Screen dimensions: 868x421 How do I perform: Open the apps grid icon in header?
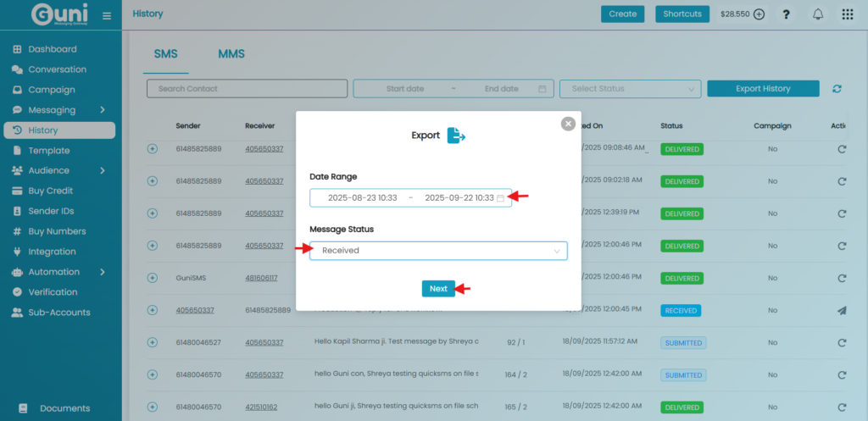[847, 14]
